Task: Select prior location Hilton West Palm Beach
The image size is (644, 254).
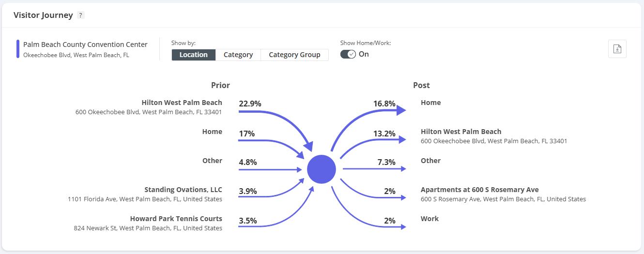Action: pos(182,103)
